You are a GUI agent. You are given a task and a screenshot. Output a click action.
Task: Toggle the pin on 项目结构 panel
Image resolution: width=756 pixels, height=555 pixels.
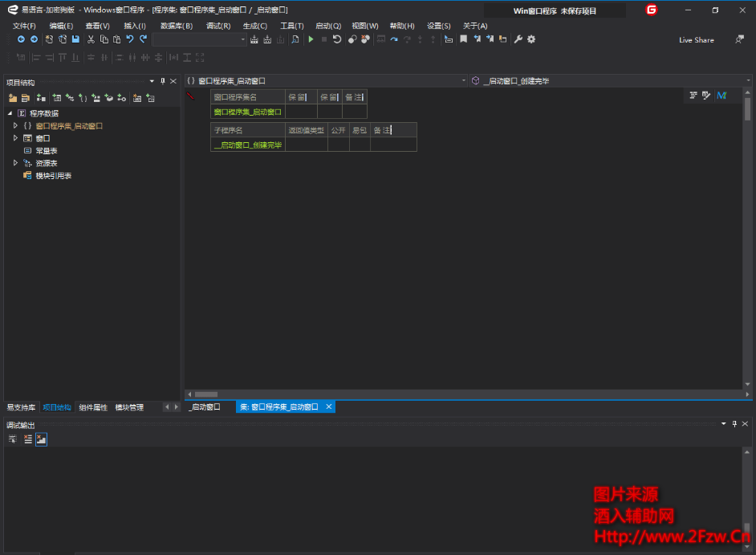[x=162, y=81]
